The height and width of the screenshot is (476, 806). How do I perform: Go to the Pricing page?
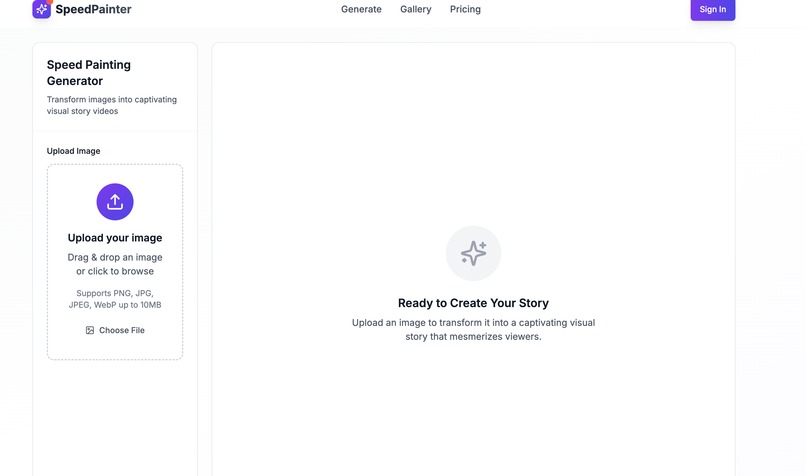tap(465, 9)
